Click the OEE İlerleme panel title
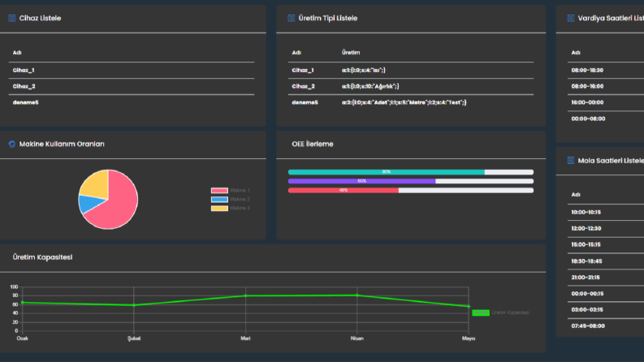The image size is (644, 362). click(x=313, y=144)
